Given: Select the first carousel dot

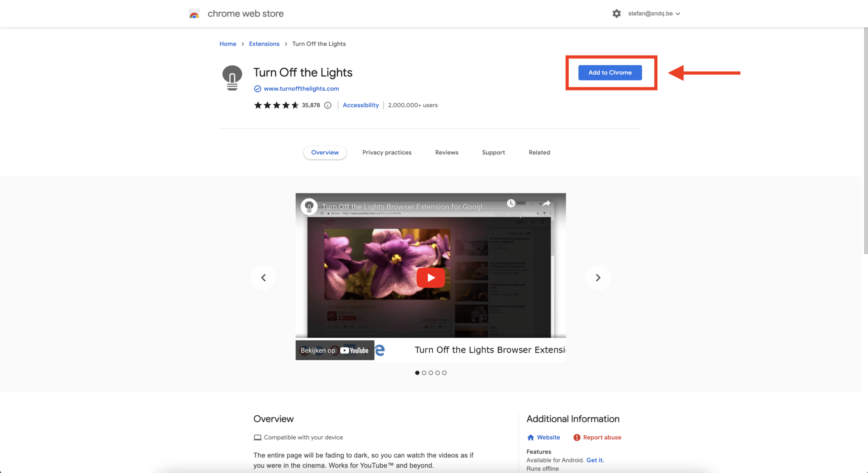Looking at the screenshot, I should point(417,373).
